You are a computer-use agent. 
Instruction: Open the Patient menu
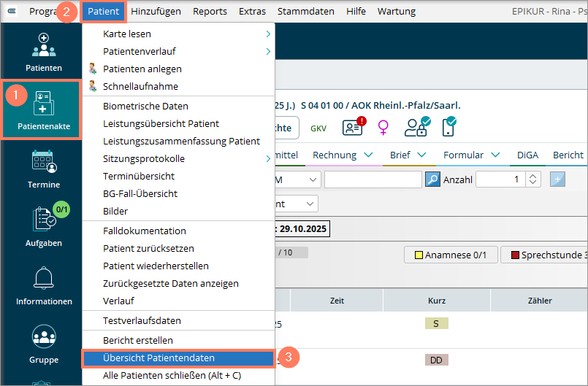(103, 11)
